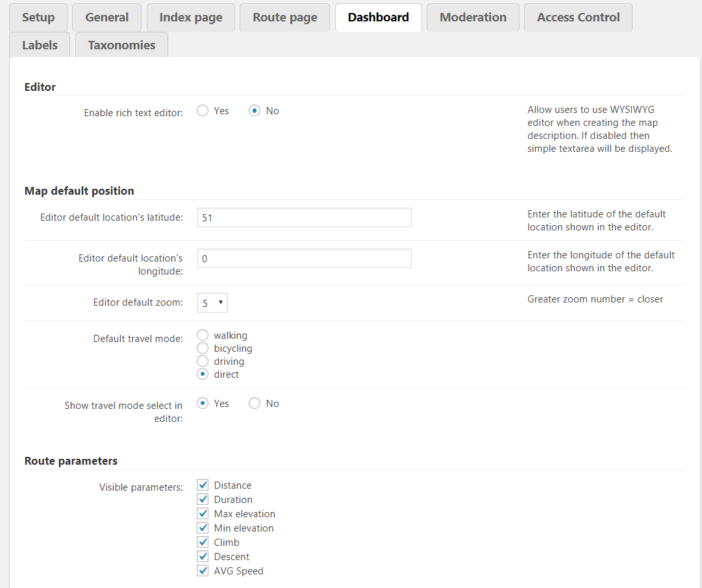
Task: Uncheck the Distance parameter checkbox
Action: 203,485
